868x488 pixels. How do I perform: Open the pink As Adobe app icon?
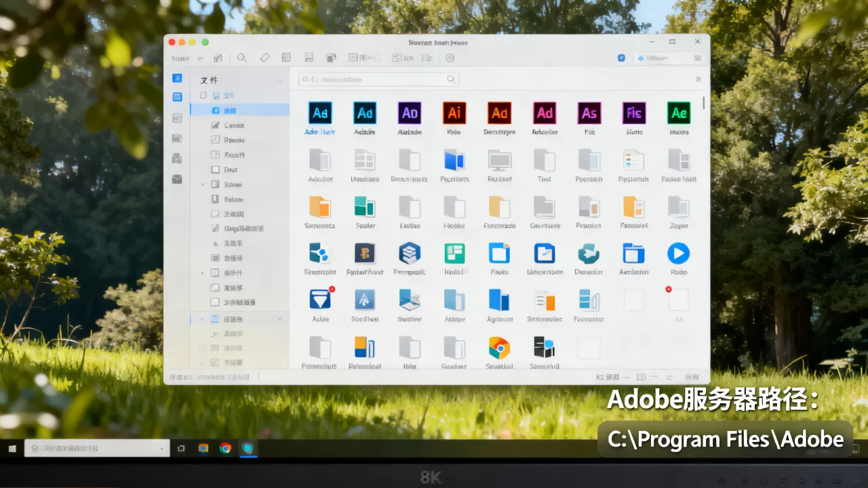[x=589, y=113]
